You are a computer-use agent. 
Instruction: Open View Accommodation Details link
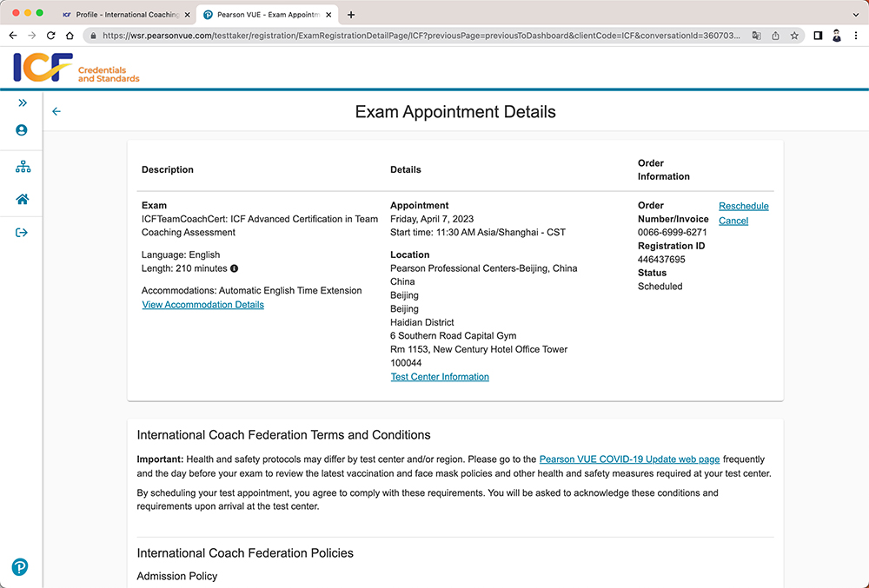point(202,305)
